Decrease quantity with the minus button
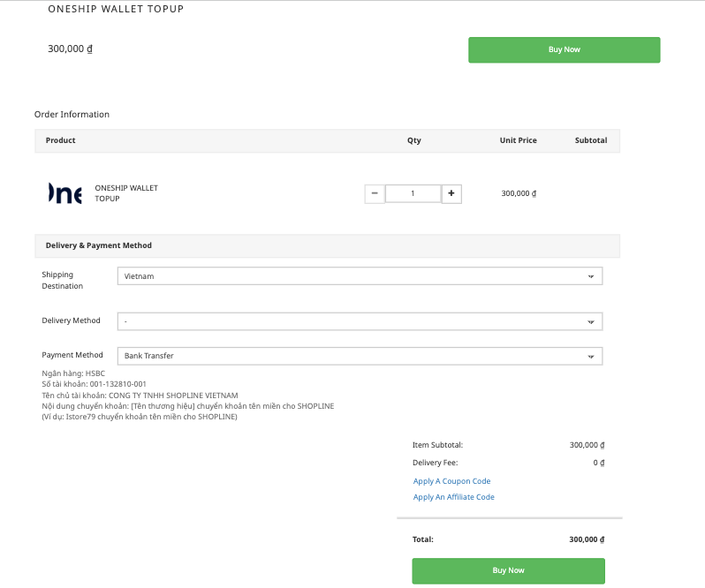Image resolution: width=705 pixels, height=588 pixels. pyautogui.click(x=375, y=193)
